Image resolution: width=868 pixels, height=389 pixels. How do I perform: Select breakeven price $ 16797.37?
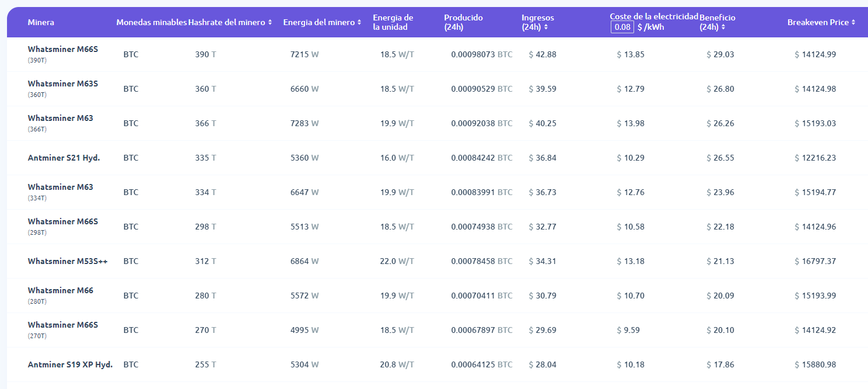(815, 261)
